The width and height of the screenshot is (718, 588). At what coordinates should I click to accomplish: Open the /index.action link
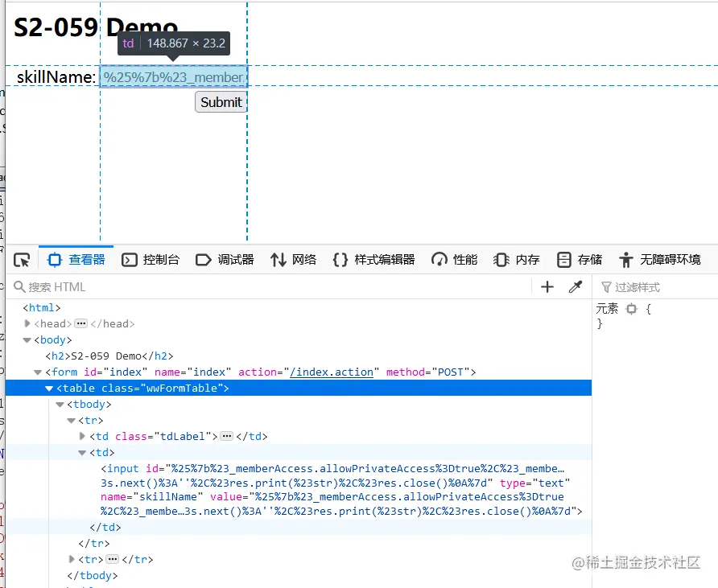pyautogui.click(x=332, y=372)
